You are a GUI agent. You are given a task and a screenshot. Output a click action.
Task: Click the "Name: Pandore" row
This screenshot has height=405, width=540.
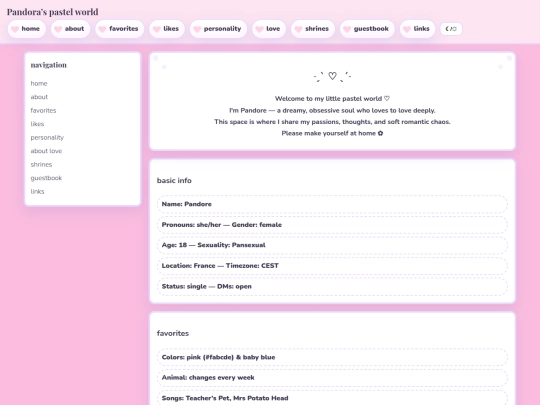[332, 204]
